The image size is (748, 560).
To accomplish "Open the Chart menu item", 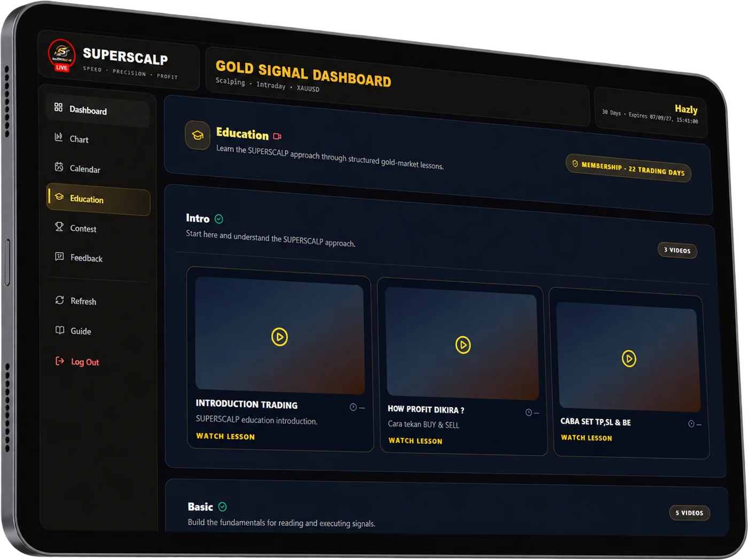I will click(x=97, y=140).
